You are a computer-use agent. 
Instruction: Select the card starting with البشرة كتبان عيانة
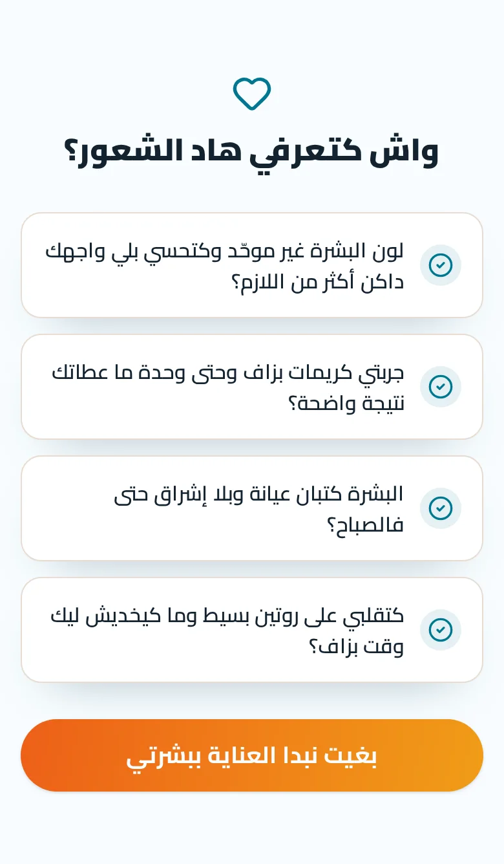point(252,508)
